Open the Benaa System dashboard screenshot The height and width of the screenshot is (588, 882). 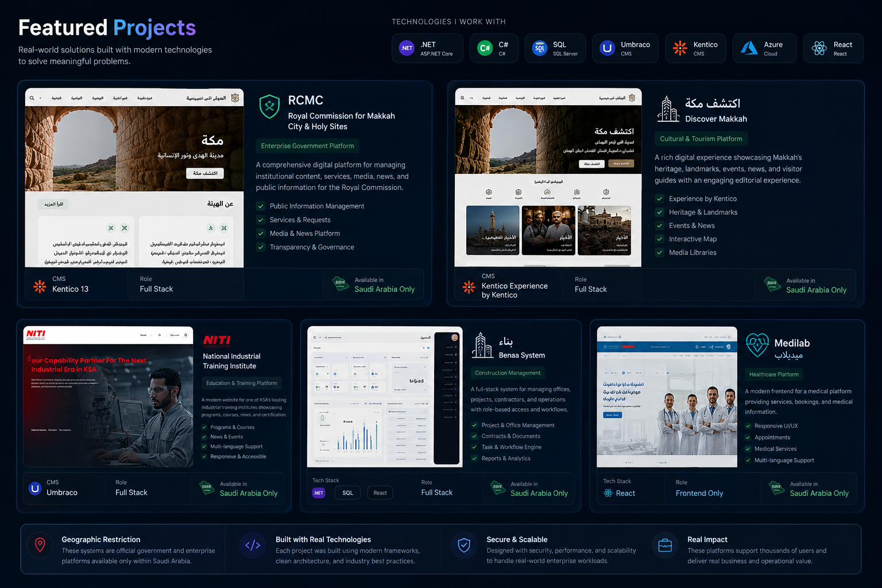pyautogui.click(x=385, y=397)
